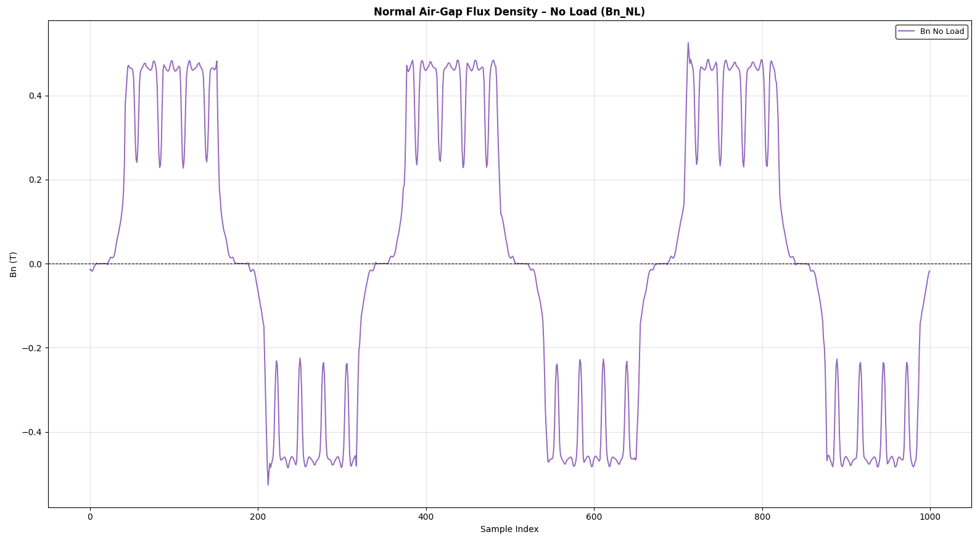980x537 pixels.
Task: Click the chart title "Normal Air-Gap Flux Density – No Load (Bn_NL)"
Action: (x=509, y=12)
